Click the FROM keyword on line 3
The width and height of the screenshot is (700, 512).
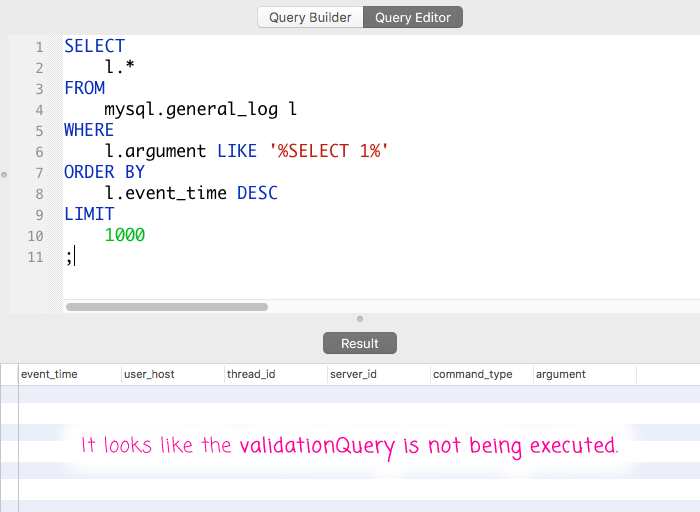point(84,88)
